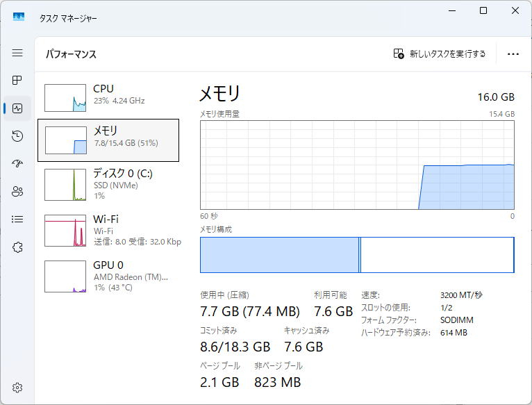Select the メモリ performance item
This screenshot has width=532, height=405.
[x=108, y=140]
